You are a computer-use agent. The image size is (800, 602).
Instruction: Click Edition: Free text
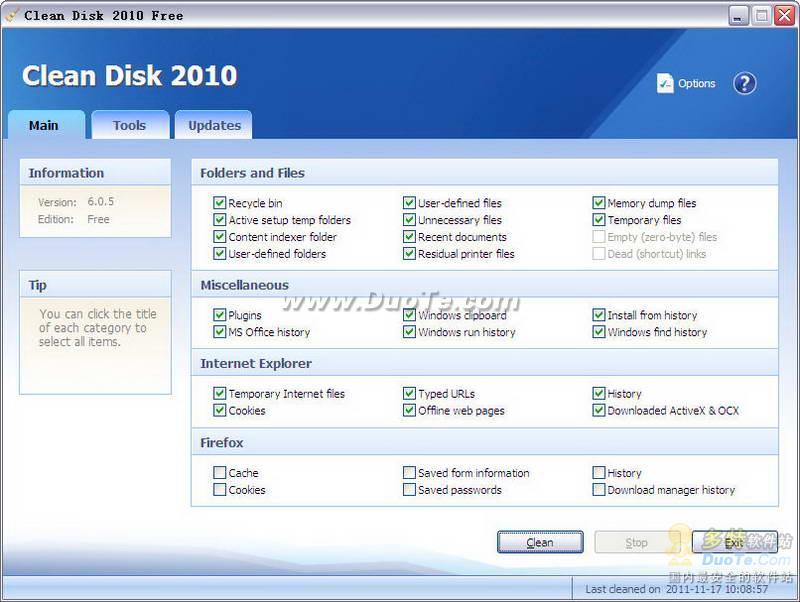click(73, 219)
